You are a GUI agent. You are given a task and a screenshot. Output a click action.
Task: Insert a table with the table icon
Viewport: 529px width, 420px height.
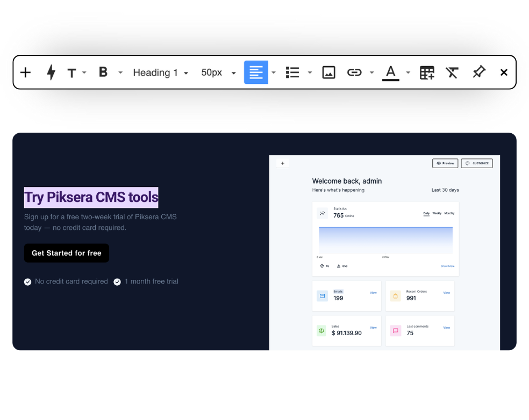(x=427, y=73)
